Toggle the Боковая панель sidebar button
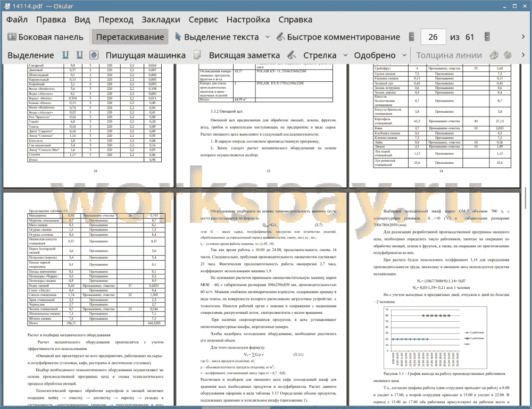 [x=45, y=37]
